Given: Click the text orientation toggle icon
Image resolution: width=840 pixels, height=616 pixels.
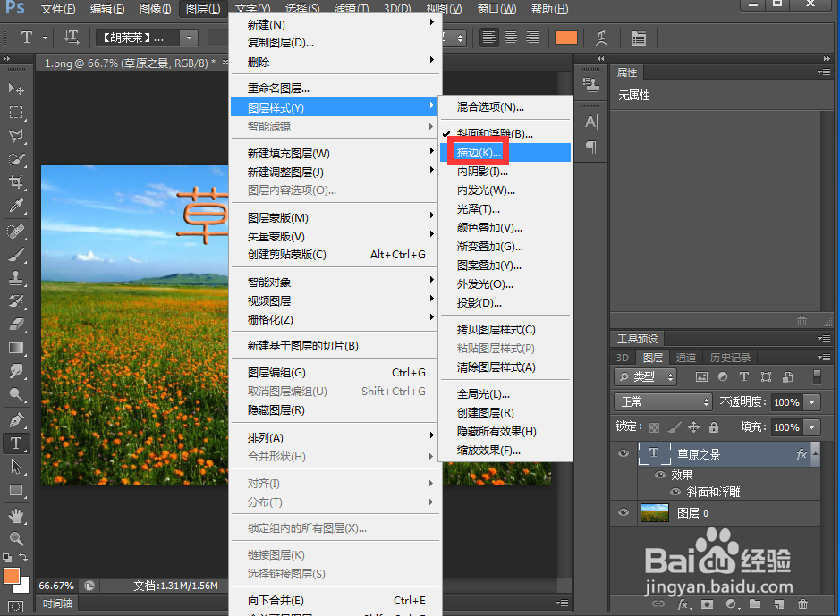Looking at the screenshot, I should (72, 38).
